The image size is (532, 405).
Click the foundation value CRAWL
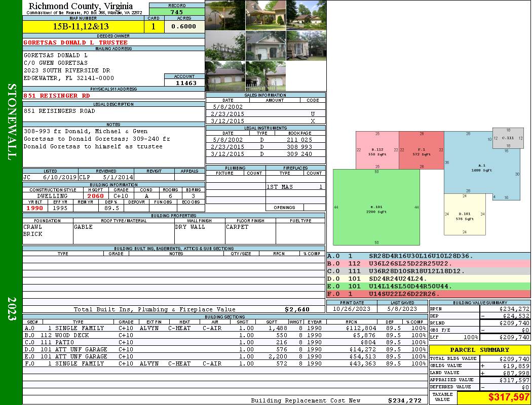33,227
